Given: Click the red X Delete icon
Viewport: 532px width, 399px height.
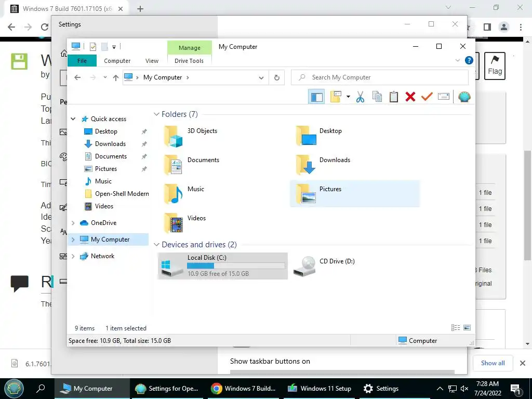Looking at the screenshot, I should [410, 97].
